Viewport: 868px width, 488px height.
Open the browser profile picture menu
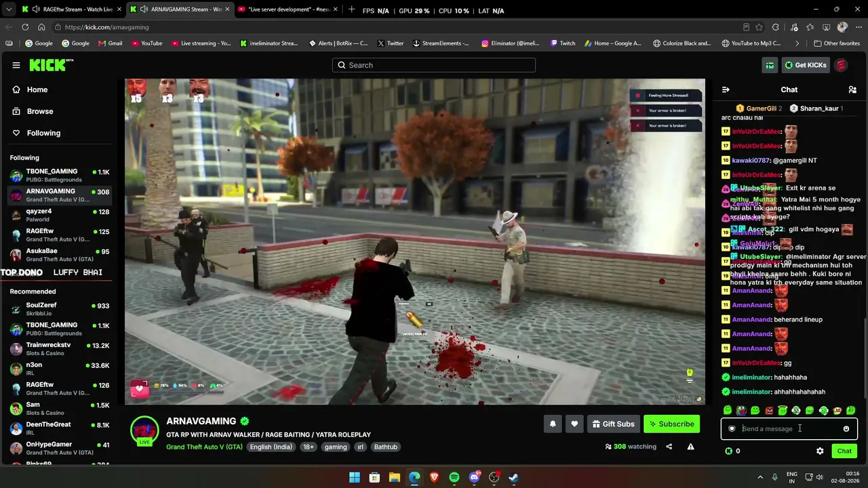842,27
